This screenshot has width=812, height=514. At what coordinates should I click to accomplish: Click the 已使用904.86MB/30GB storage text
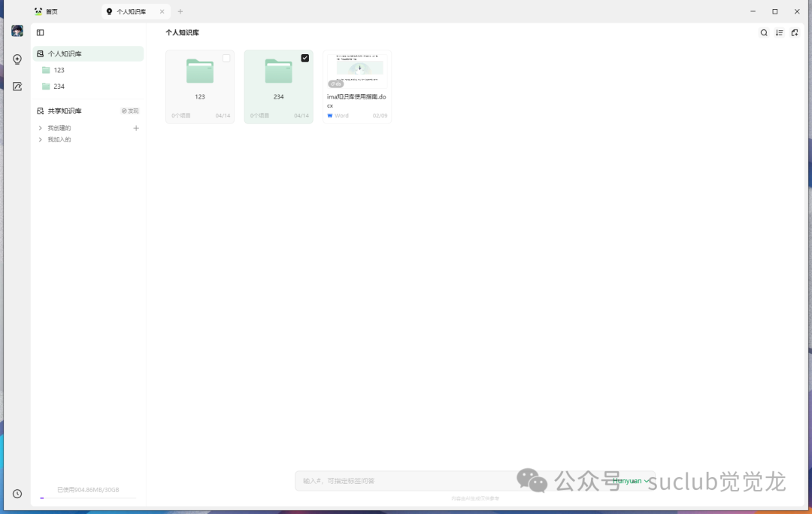click(88, 490)
